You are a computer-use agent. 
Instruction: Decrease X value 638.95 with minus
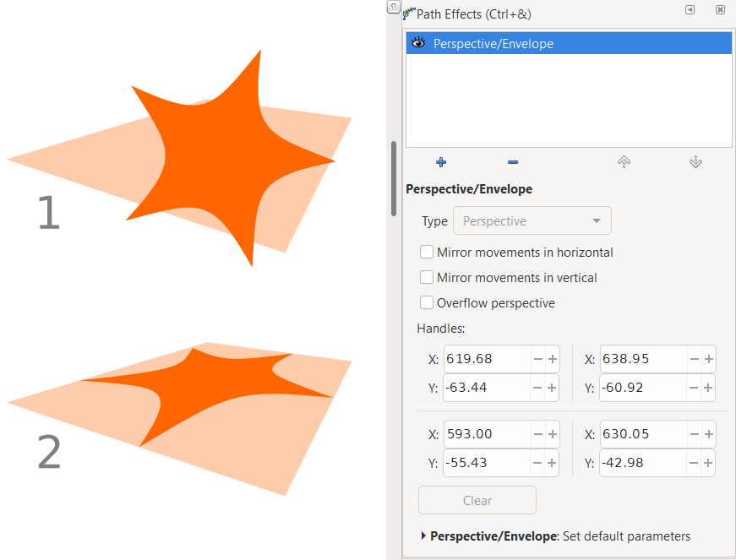pyautogui.click(x=695, y=359)
